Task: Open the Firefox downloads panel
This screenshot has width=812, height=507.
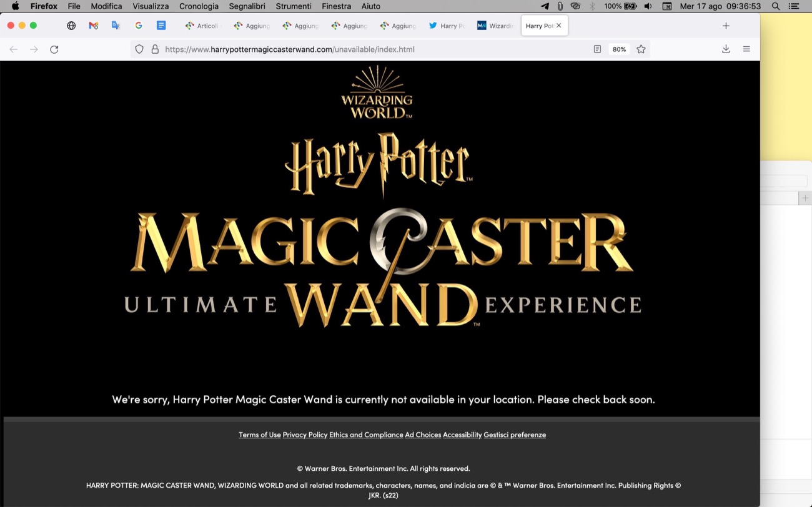Action: coord(726,49)
